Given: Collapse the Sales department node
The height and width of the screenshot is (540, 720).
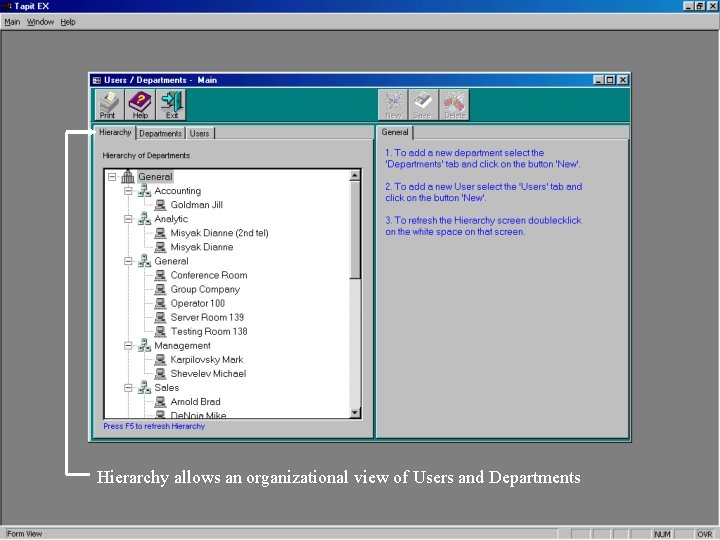Looking at the screenshot, I should [x=129, y=388].
